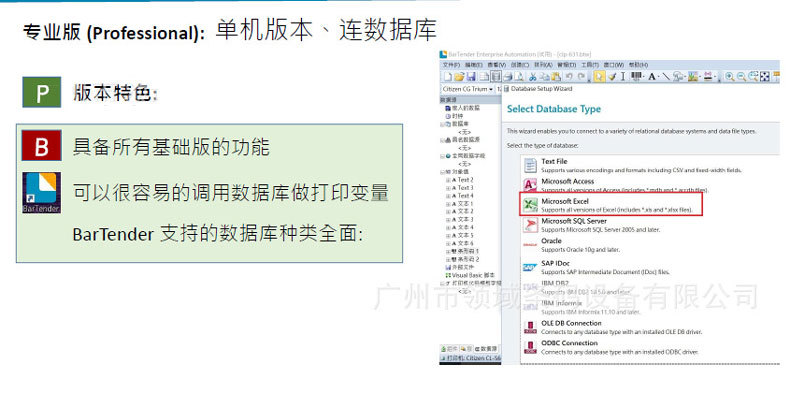Choose the Text 'A' creation tool

[651, 77]
